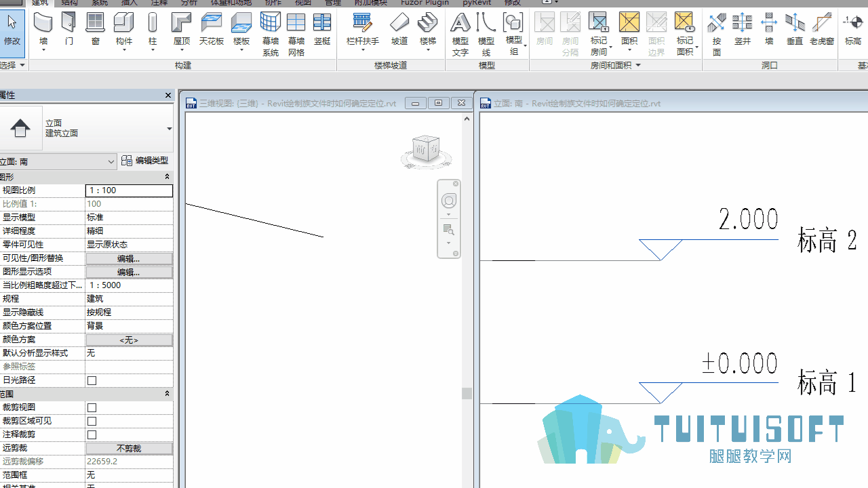Tick the 注释裁剪 checkbox
868x488 pixels.
pyautogui.click(x=92, y=434)
